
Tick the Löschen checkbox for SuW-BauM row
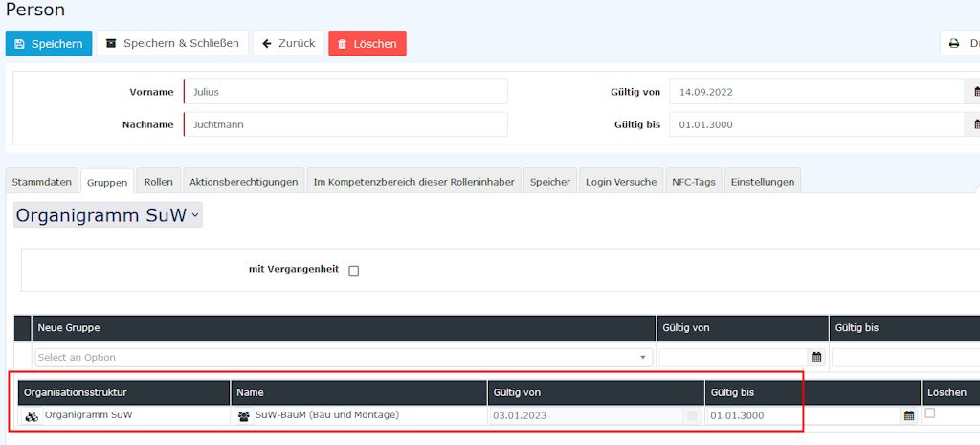pos(930,413)
